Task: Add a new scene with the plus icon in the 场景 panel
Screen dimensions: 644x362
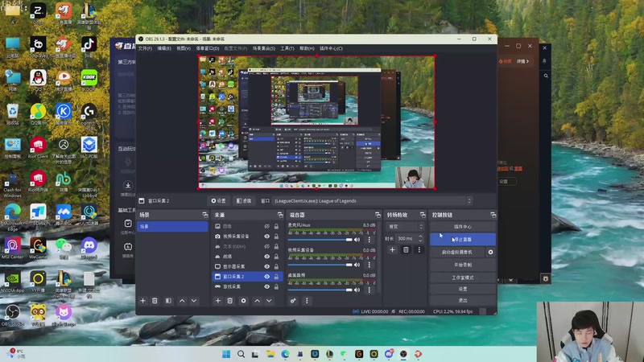Action: [142, 301]
